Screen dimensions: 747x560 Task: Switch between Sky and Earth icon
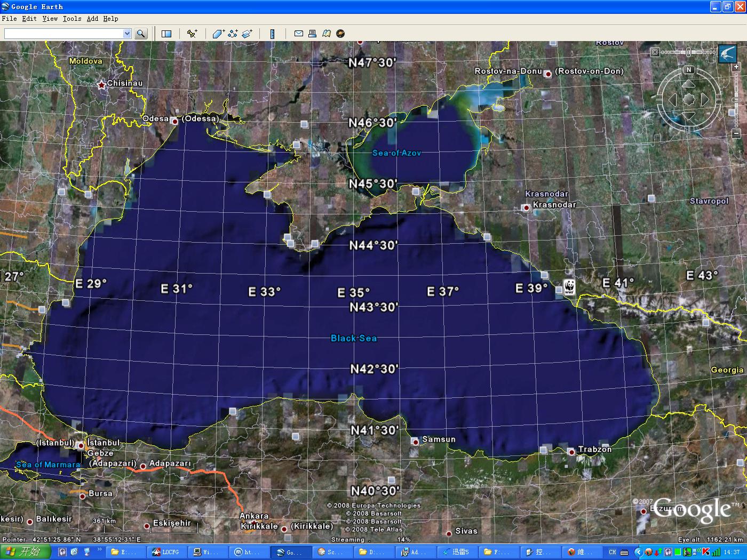coord(340,34)
